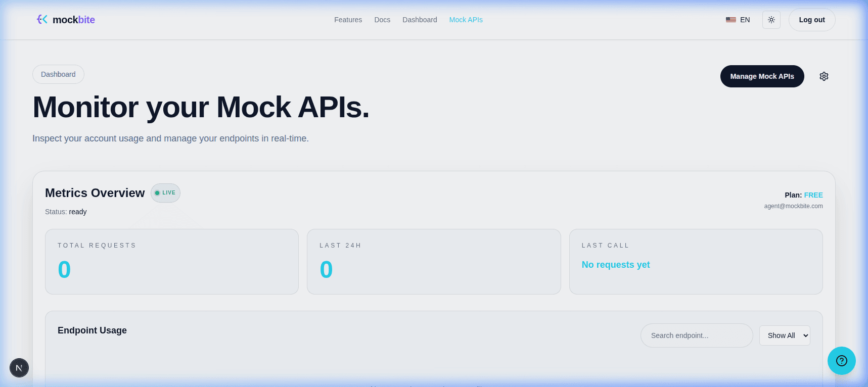Click the agent@mockbite.com email text

793,206
